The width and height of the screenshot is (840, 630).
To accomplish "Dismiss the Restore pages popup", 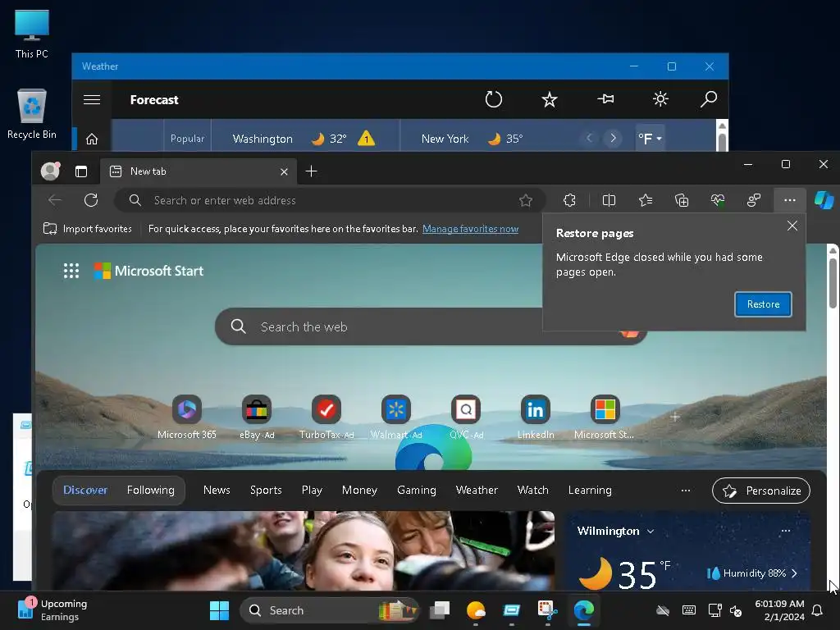I will [792, 226].
